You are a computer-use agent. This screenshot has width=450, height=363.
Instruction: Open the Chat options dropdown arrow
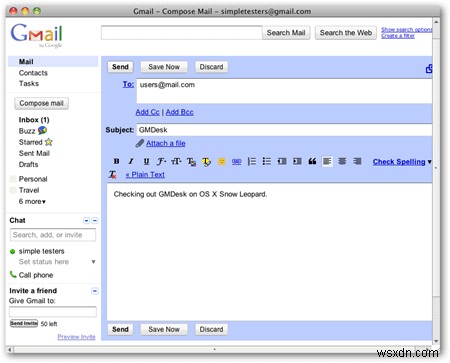tap(86, 221)
